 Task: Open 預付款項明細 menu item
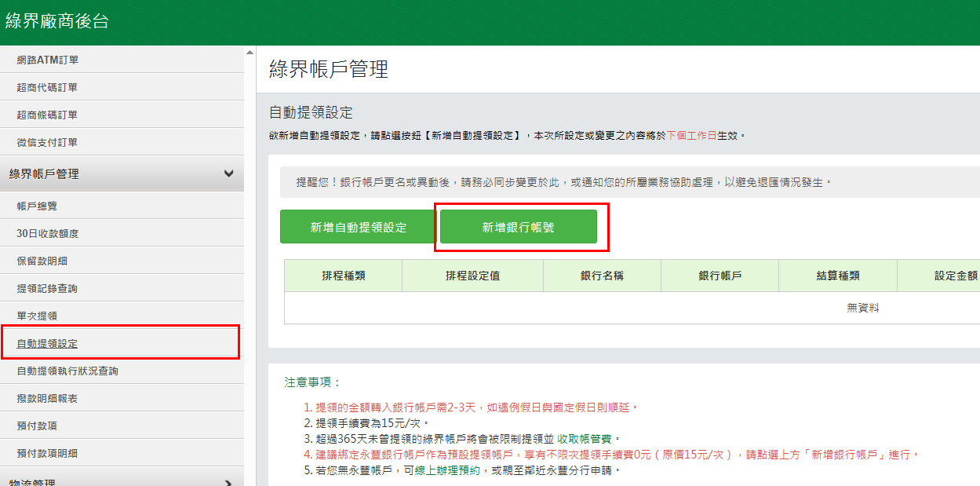click(x=122, y=454)
